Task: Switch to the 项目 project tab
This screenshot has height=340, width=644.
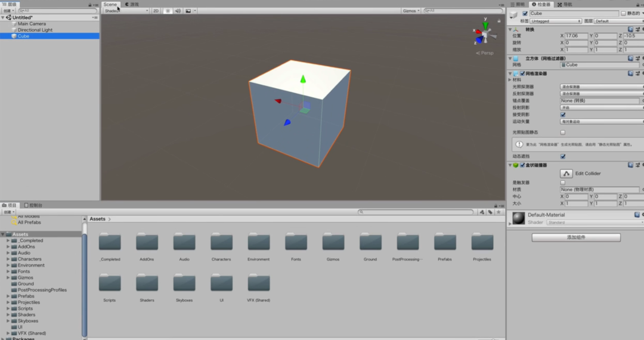Action: pos(10,205)
